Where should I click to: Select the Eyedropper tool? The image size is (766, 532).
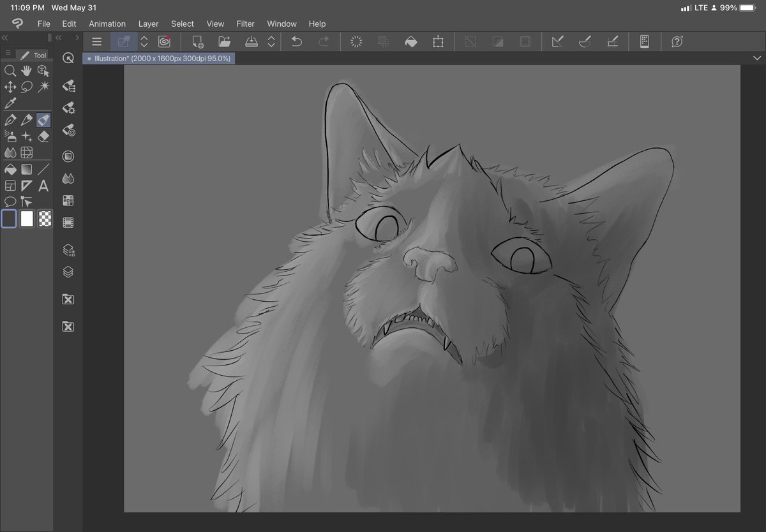[x=10, y=103]
